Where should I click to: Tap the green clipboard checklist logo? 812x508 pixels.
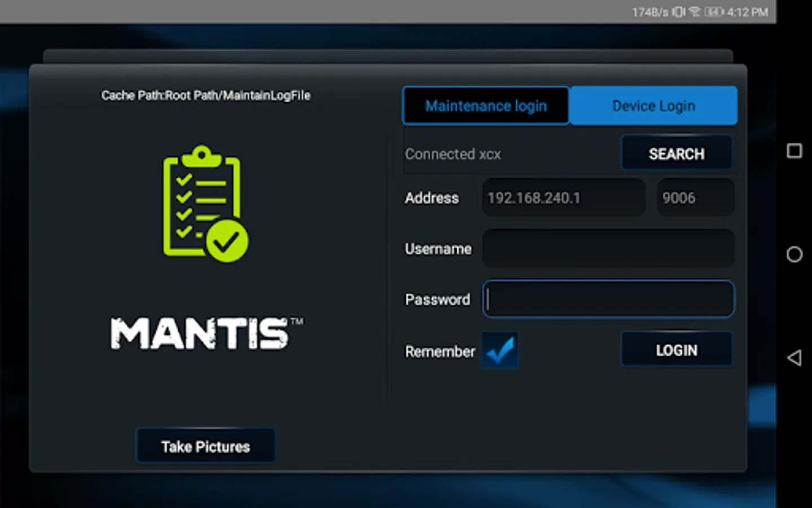[x=206, y=204]
